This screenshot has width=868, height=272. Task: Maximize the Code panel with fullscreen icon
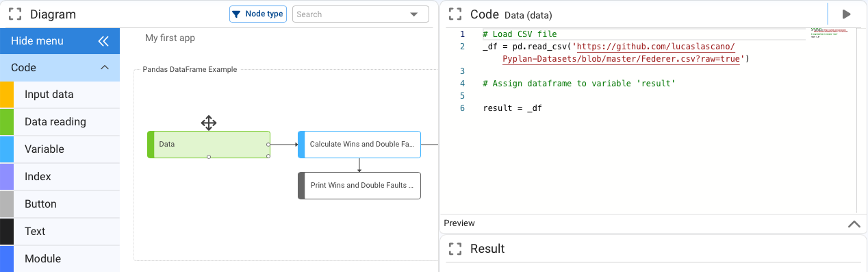(x=455, y=14)
